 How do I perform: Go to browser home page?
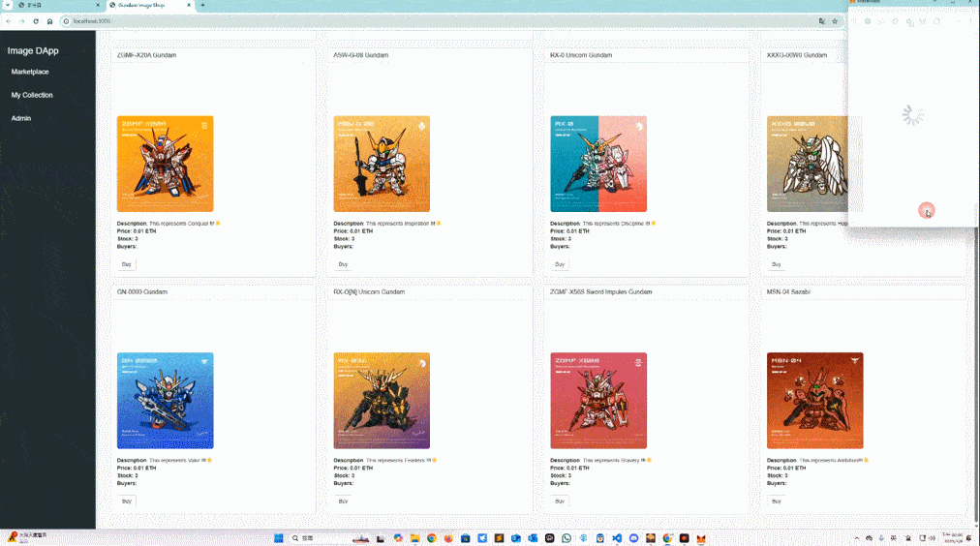[x=49, y=21]
